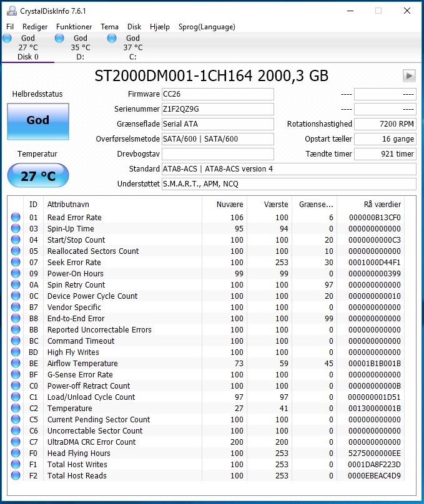424x504 pixels.
Task: Click status icon for Current Pending Sector Count
Action: pos(16,419)
